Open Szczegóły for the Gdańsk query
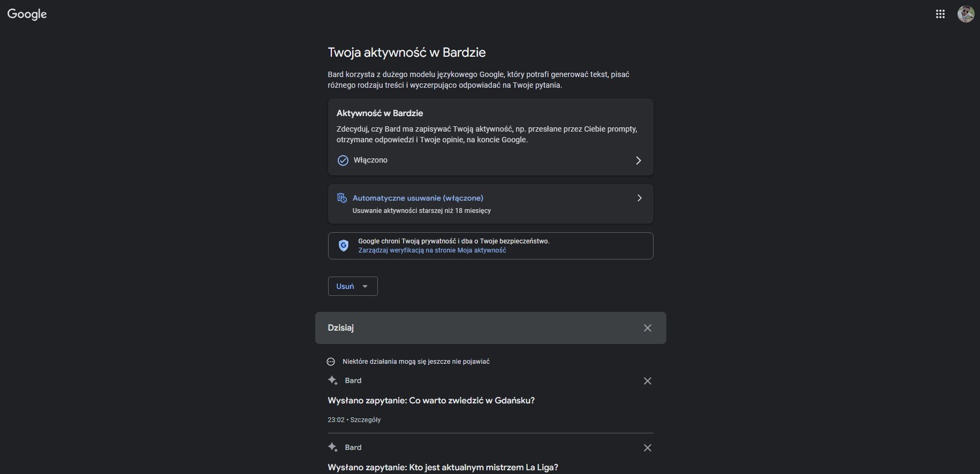This screenshot has height=474, width=980. [x=365, y=420]
